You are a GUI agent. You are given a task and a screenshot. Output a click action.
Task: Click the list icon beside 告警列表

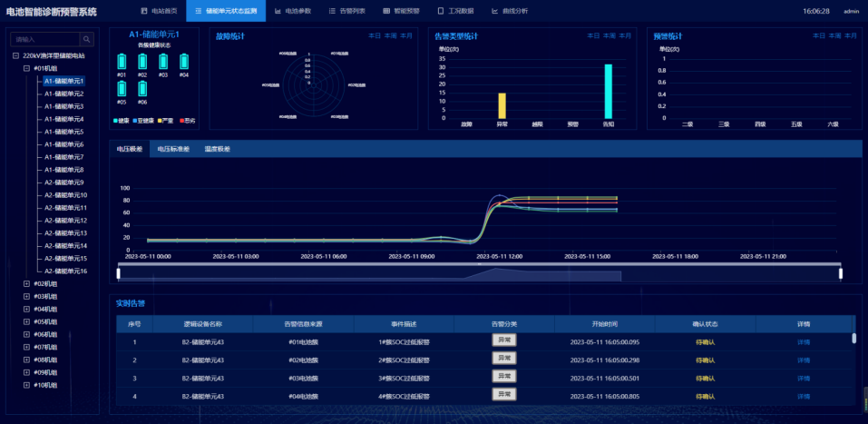pyautogui.click(x=332, y=11)
